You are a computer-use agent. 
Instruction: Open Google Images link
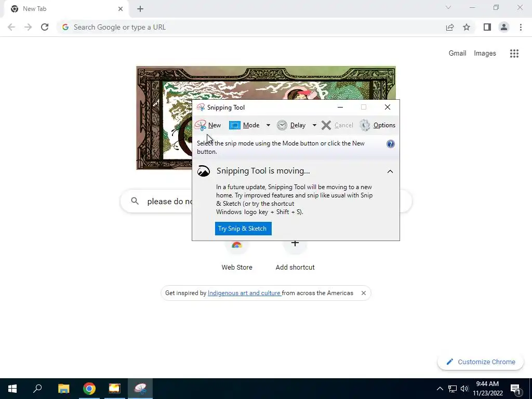(485, 54)
